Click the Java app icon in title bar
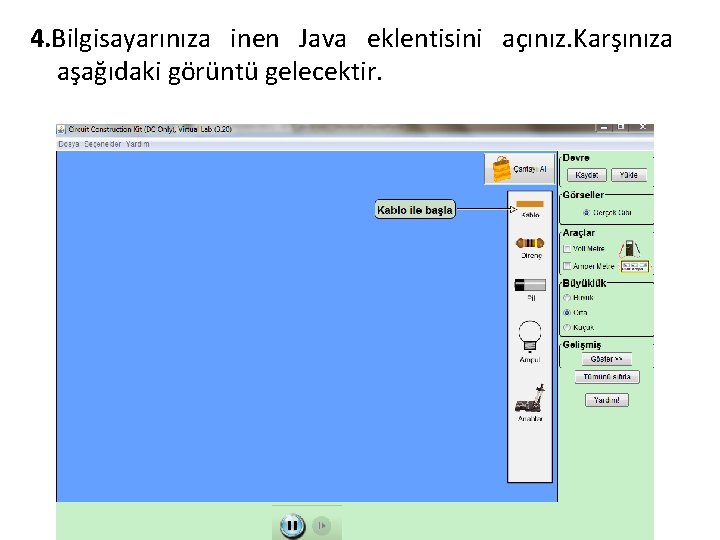Screen dimensions: 720x540 61,129
